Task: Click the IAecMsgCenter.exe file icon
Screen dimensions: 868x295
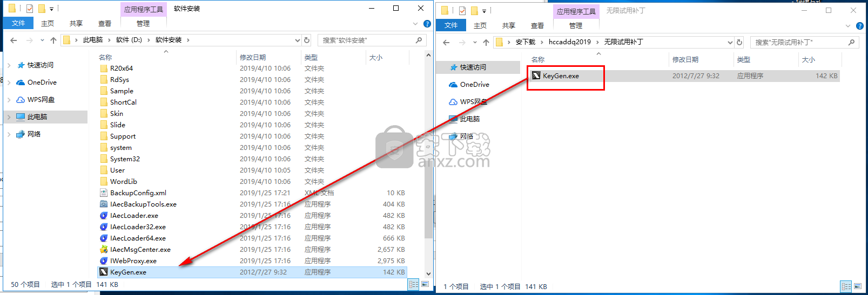Action: coord(104,250)
